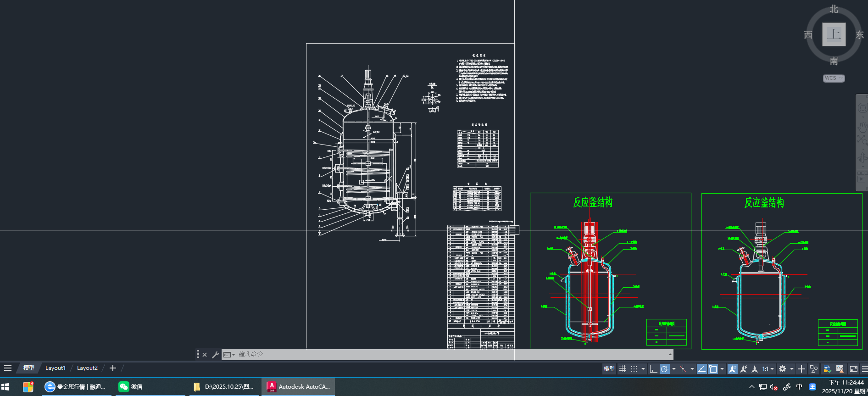The image size is (868, 396).
Task: Show hidden system tray icons
Action: pos(751,387)
